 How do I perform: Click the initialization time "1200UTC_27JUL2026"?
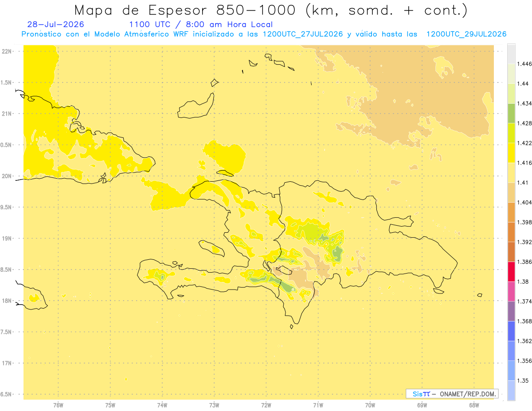point(303,35)
